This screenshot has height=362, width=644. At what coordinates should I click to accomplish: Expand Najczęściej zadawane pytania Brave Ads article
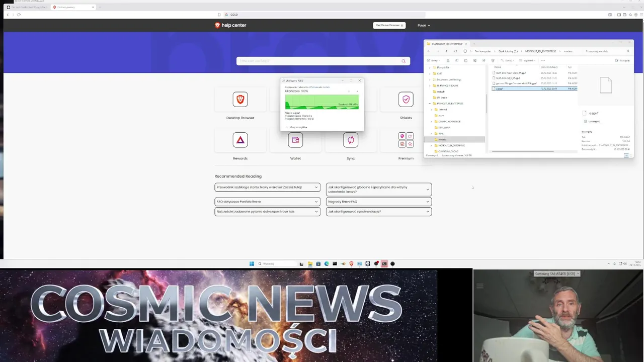pyautogui.click(x=267, y=212)
